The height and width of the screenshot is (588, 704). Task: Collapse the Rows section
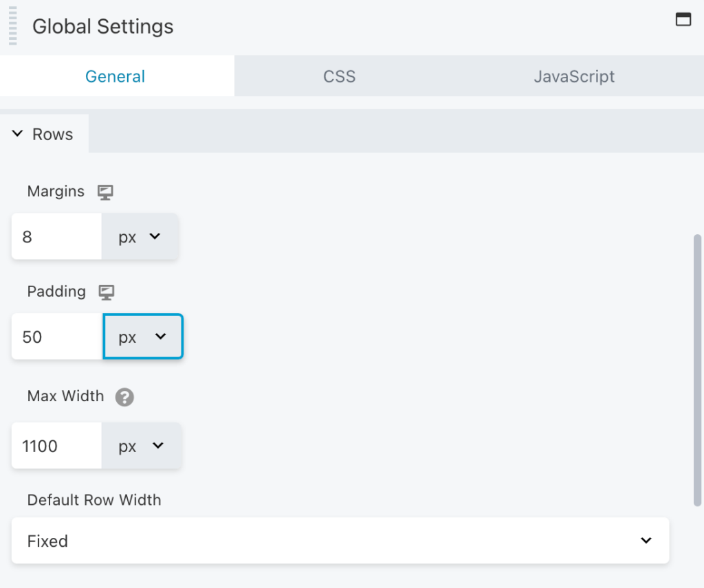click(17, 134)
